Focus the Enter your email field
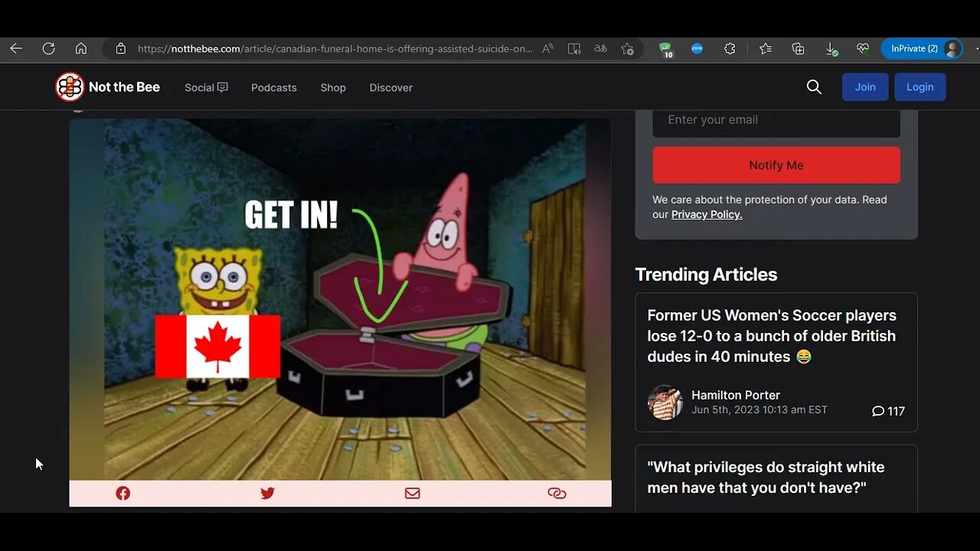The height and width of the screenshot is (551, 980). 776,121
